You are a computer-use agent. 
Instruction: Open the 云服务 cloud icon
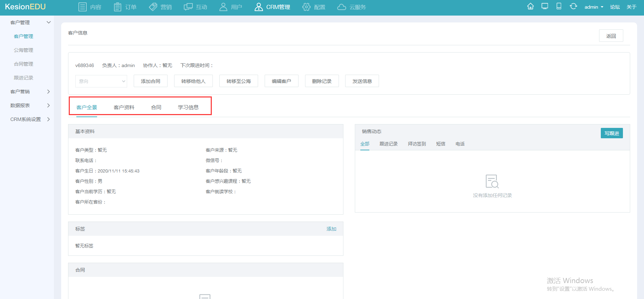(x=341, y=7)
